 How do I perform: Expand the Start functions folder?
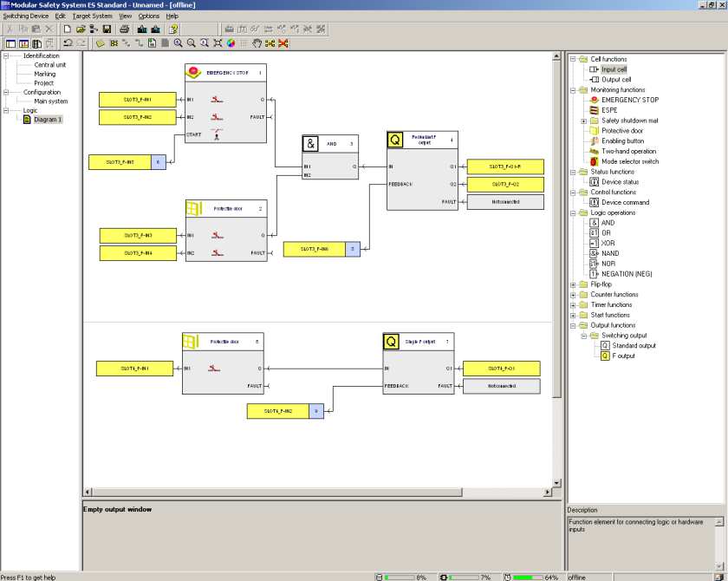coord(573,315)
